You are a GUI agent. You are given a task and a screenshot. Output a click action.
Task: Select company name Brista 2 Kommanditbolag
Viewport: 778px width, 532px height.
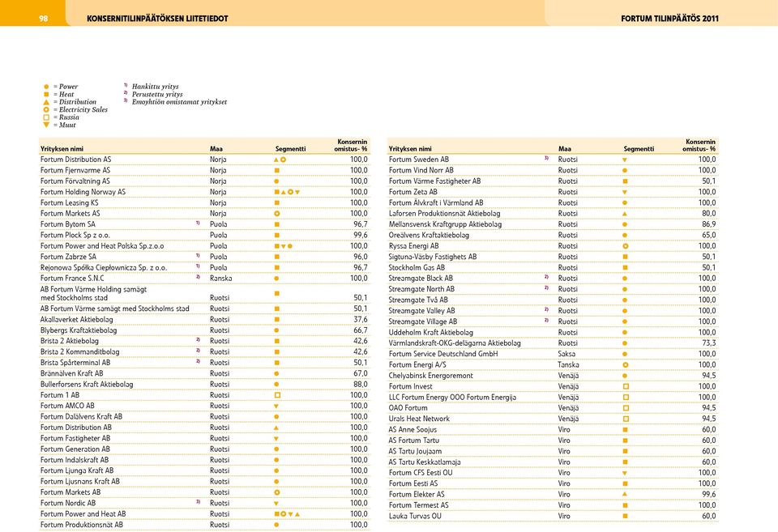[80, 352]
